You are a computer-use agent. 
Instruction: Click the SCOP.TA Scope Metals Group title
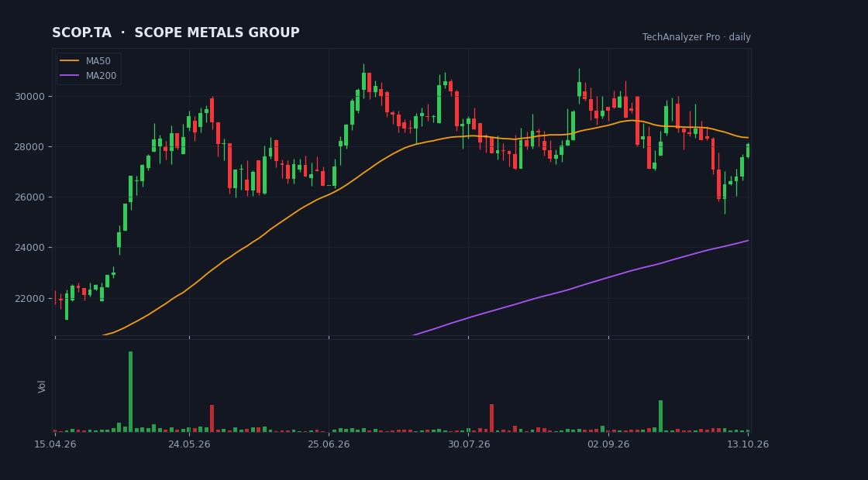[175, 33]
